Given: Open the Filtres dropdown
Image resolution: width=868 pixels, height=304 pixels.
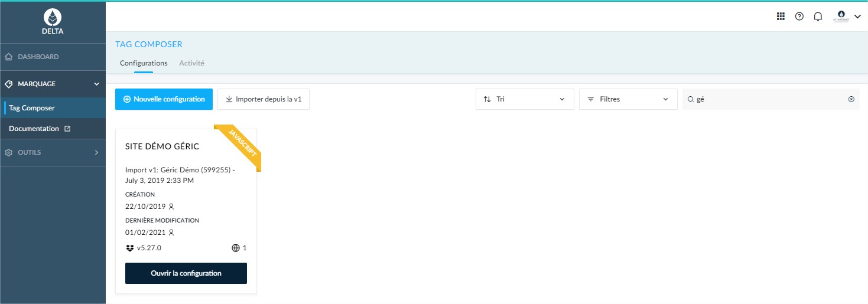Looking at the screenshot, I should tap(628, 99).
